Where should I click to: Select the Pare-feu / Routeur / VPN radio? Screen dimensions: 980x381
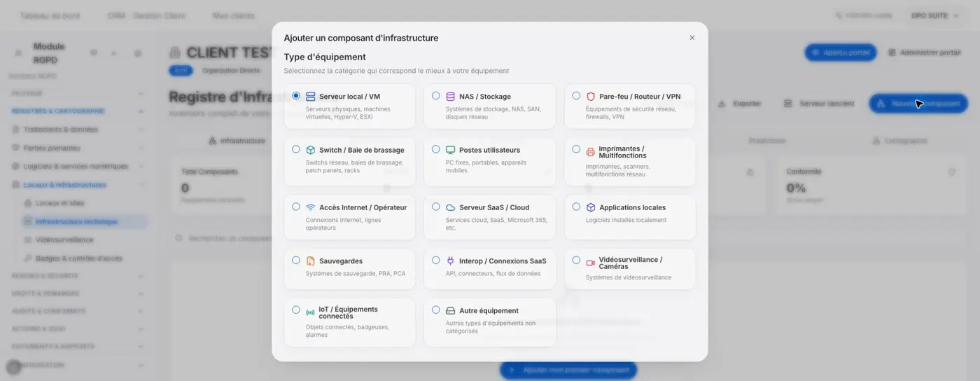pyautogui.click(x=576, y=96)
